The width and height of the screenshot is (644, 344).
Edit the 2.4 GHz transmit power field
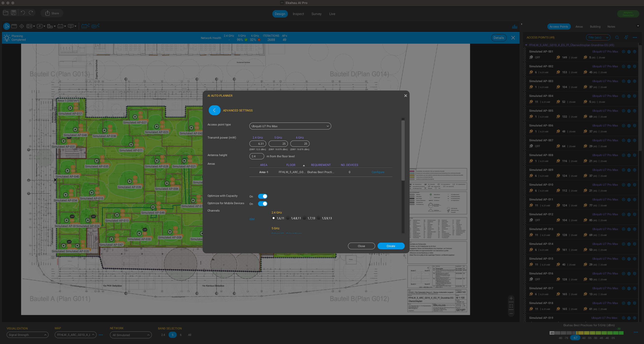click(258, 144)
